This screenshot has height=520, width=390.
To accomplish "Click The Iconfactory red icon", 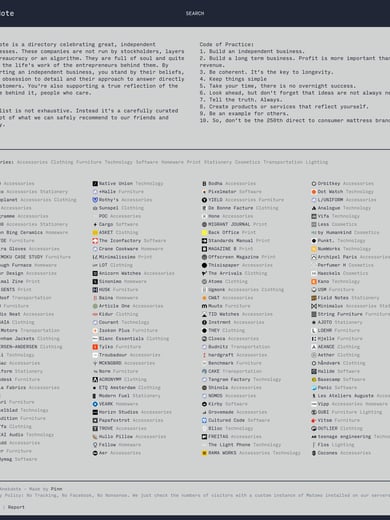I will 95,241.
